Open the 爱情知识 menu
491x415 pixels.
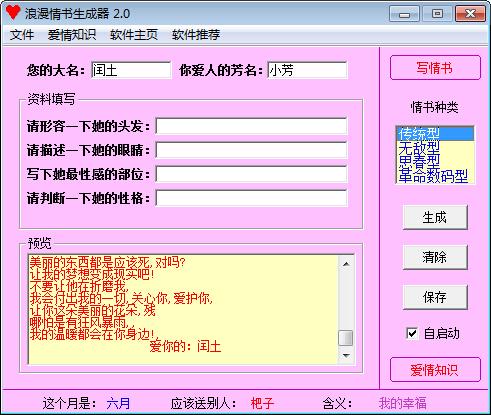pyautogui.click(x=72, y=35)
